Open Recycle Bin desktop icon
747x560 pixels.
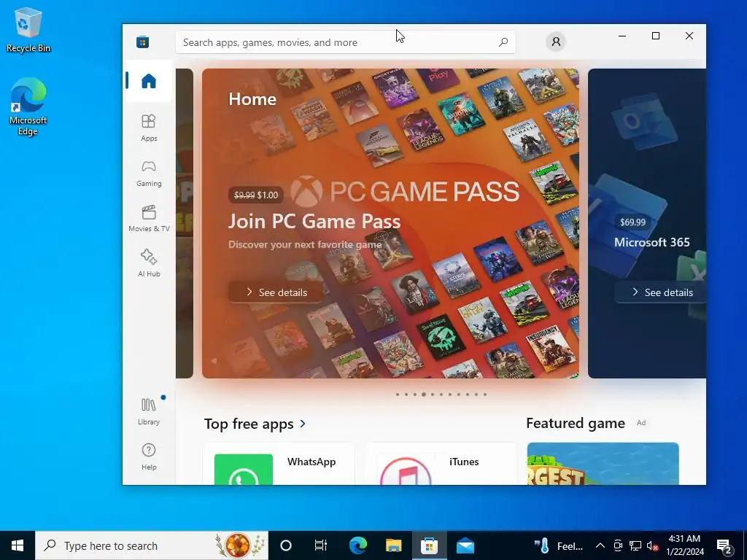pyautogui.click(x=28, y=30)
